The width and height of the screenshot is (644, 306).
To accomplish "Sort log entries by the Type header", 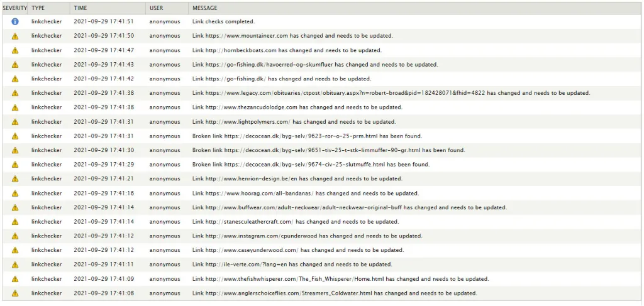I will point(38,8).
